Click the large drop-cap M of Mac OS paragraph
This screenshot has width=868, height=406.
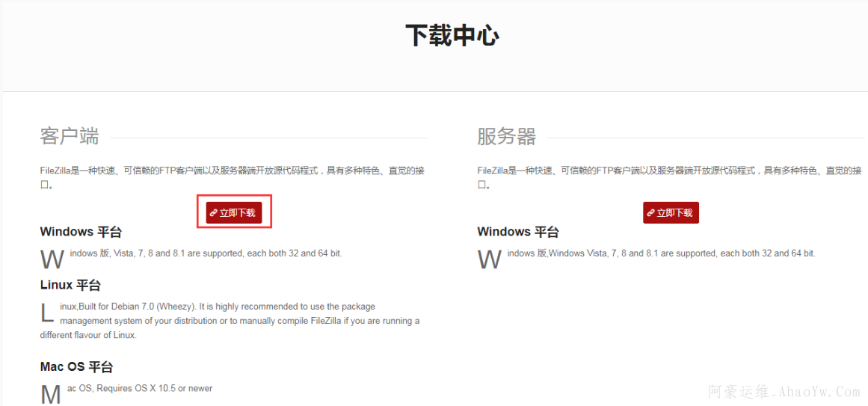coord(51,394)
